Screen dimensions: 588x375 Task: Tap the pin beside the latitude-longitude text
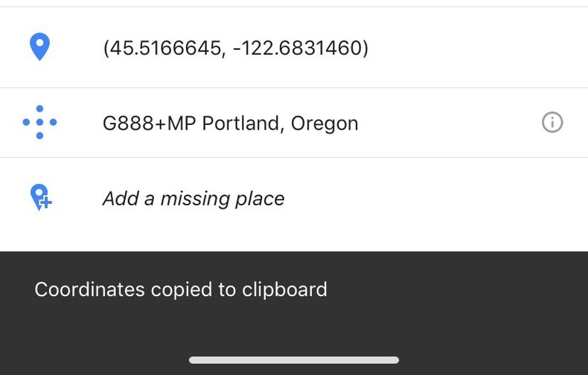coord(39,47)
